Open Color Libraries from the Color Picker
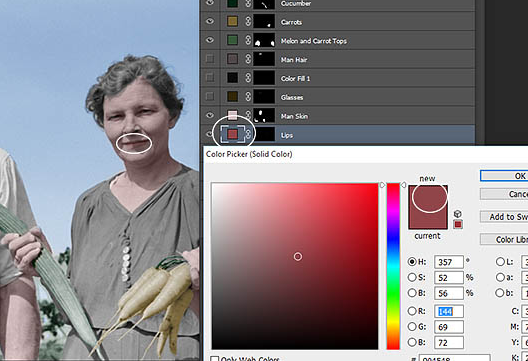The height and width of the screenshot is (361, 528). (504, 239)
